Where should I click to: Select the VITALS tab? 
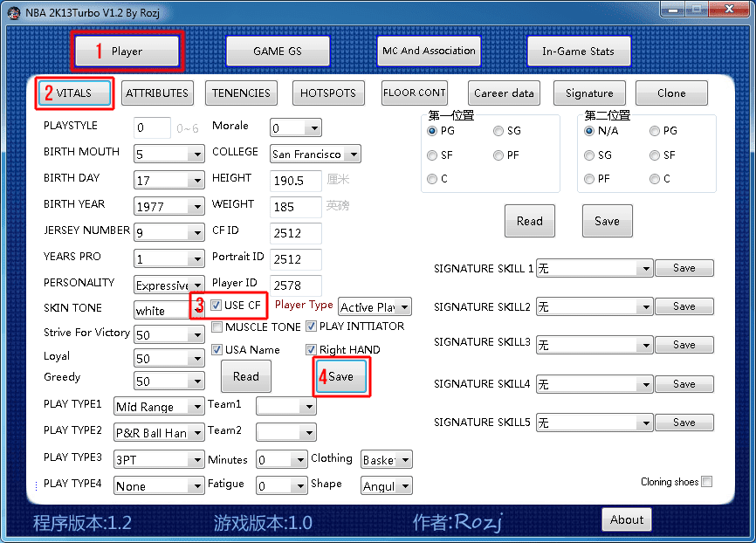pos(74,93)
